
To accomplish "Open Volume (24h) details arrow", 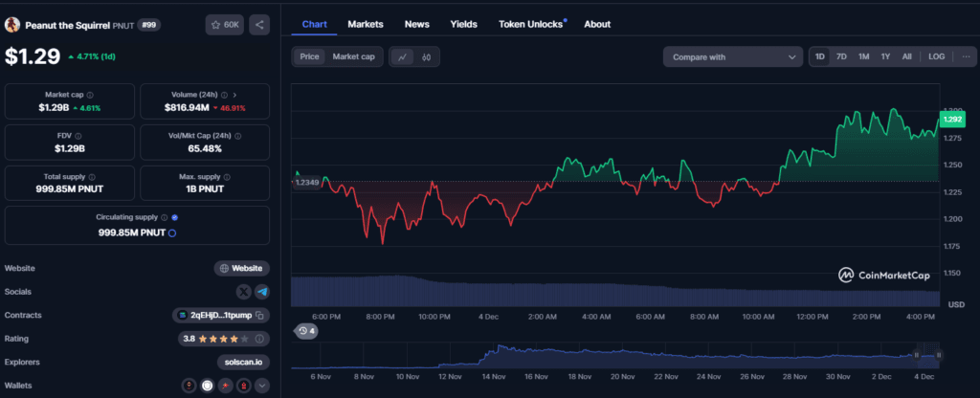I will click(x=234, y=95).
